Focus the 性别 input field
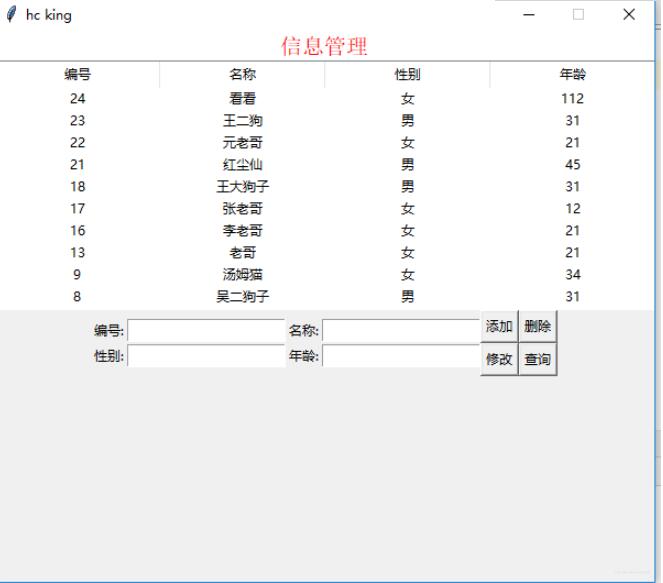The width and height of the screenshot is (663, 583). coord(206,356)
